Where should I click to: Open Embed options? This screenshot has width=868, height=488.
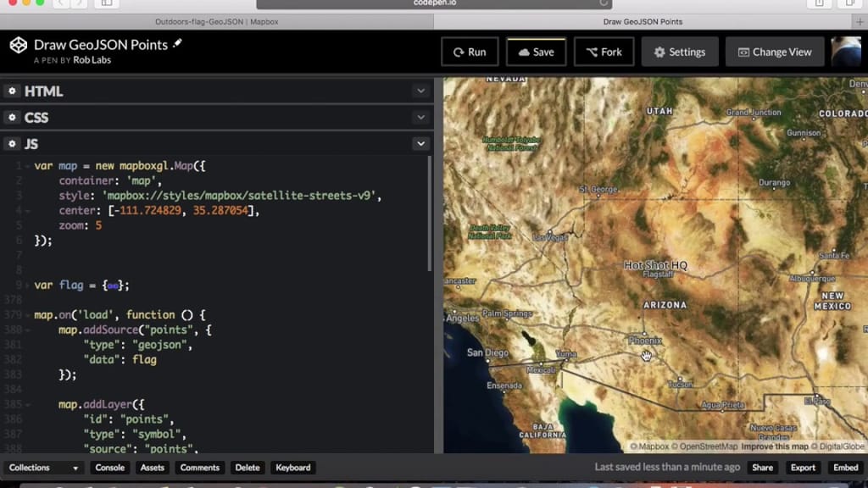[x=845, y=468]
